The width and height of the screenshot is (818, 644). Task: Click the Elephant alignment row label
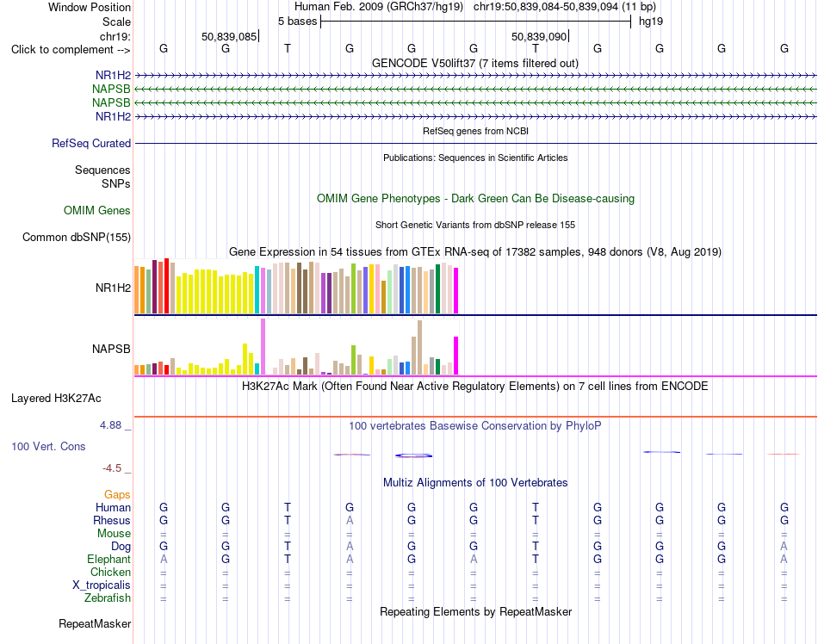tap(108, 559)
